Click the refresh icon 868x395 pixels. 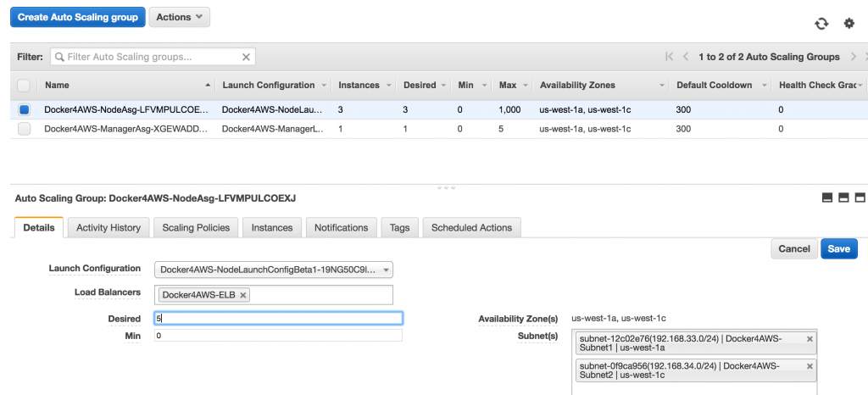click(821, 24)
